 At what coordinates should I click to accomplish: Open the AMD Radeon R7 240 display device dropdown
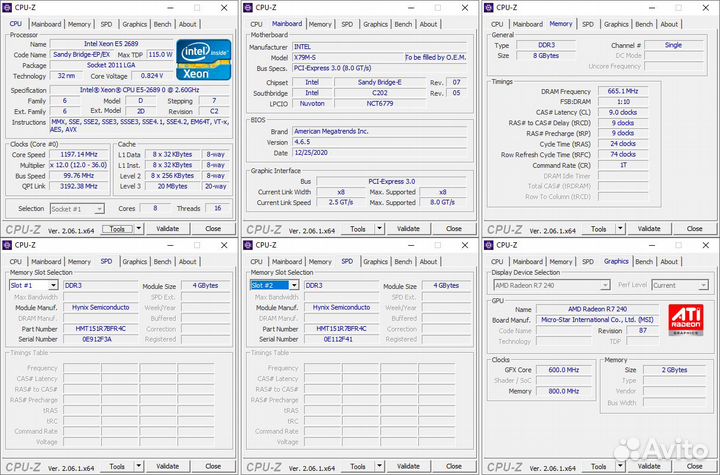pos(605,285)
